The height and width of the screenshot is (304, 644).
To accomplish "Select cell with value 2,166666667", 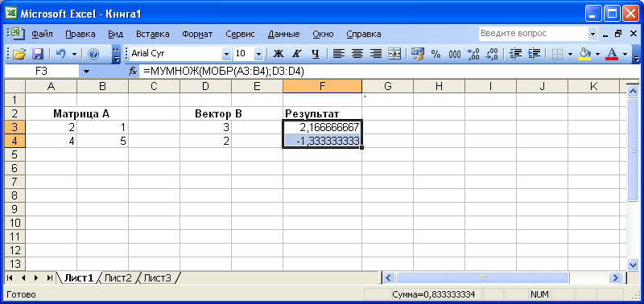I will point(323,127).
